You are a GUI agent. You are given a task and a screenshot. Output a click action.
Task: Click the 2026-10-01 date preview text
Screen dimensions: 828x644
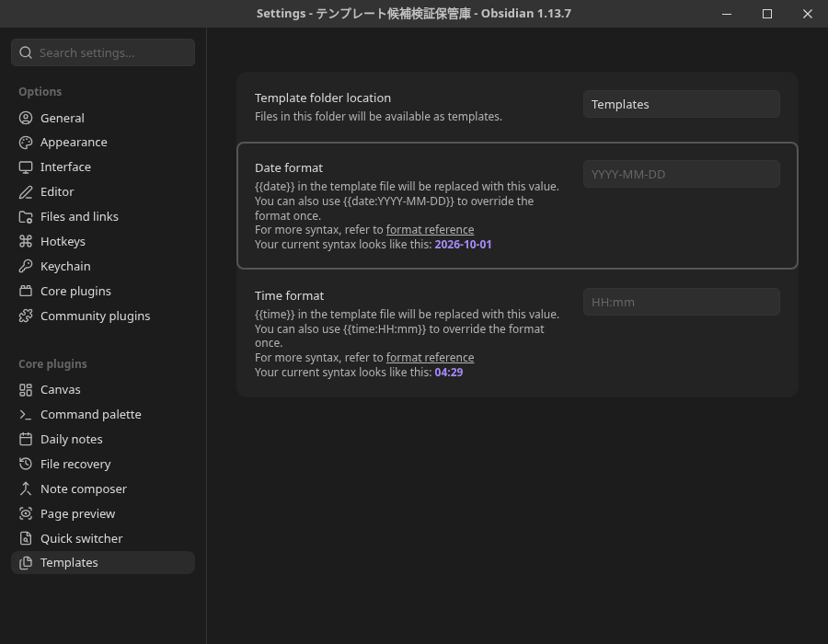pos(463,245)
